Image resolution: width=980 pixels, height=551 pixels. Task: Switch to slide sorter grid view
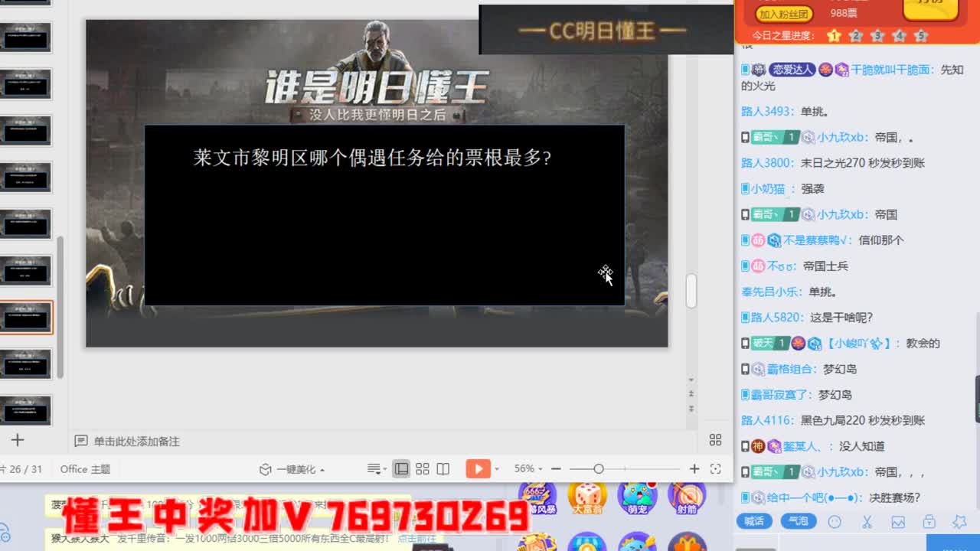(x=423, y=469)
